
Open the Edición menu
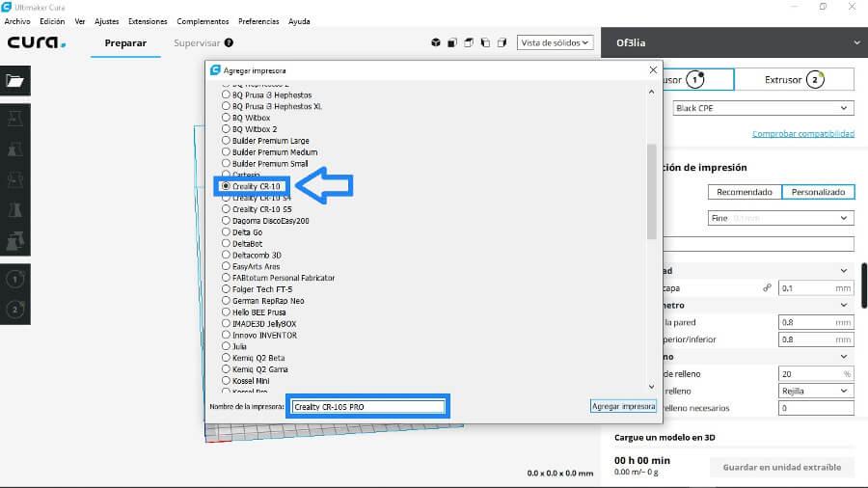[x=52, y=21]
